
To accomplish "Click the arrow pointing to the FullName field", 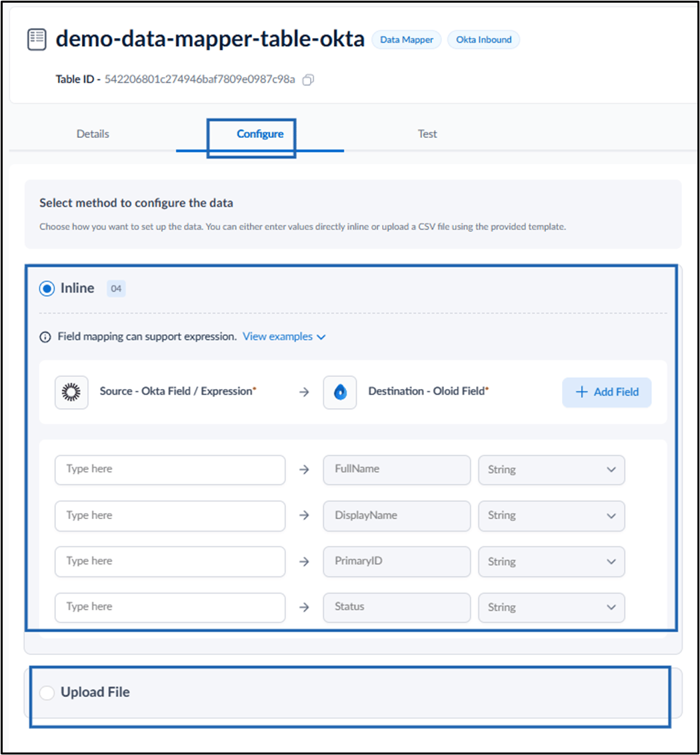I will (304, 470).
